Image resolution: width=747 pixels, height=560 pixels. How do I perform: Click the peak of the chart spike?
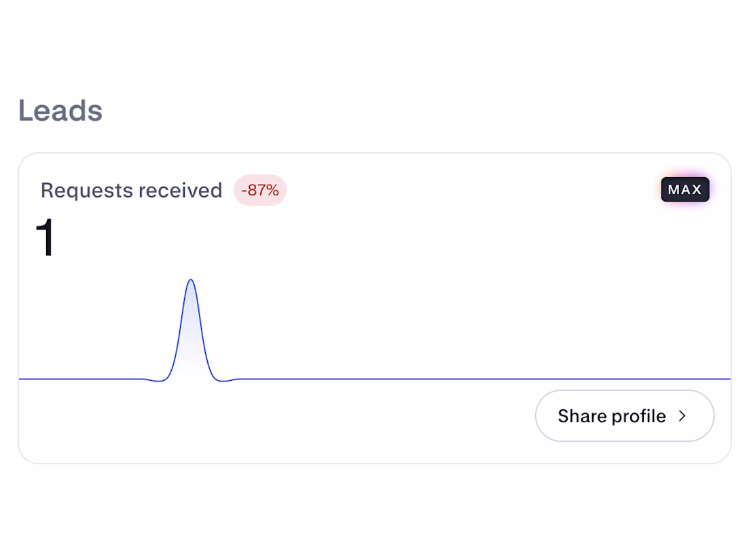191,280
